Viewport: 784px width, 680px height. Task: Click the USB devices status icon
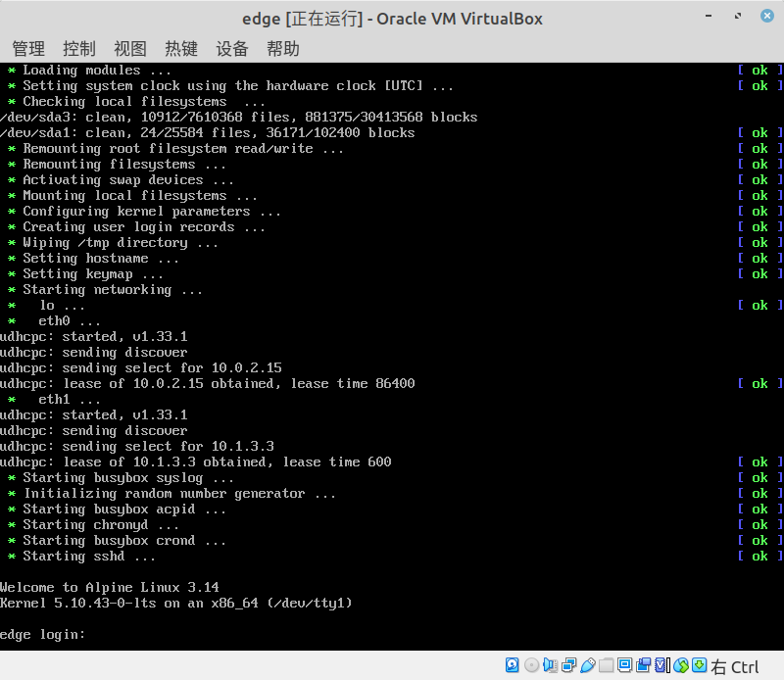tap(587, 664)
